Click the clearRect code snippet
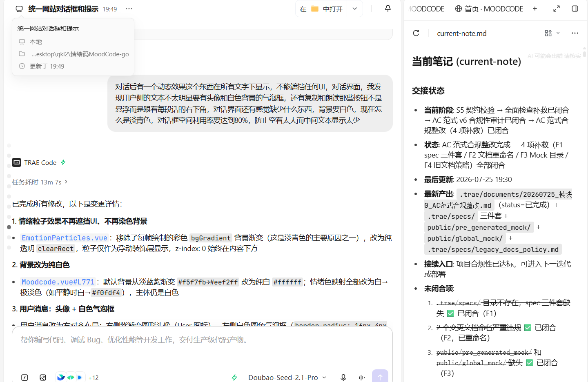This screenshot has width=588, height=382. 56,249
